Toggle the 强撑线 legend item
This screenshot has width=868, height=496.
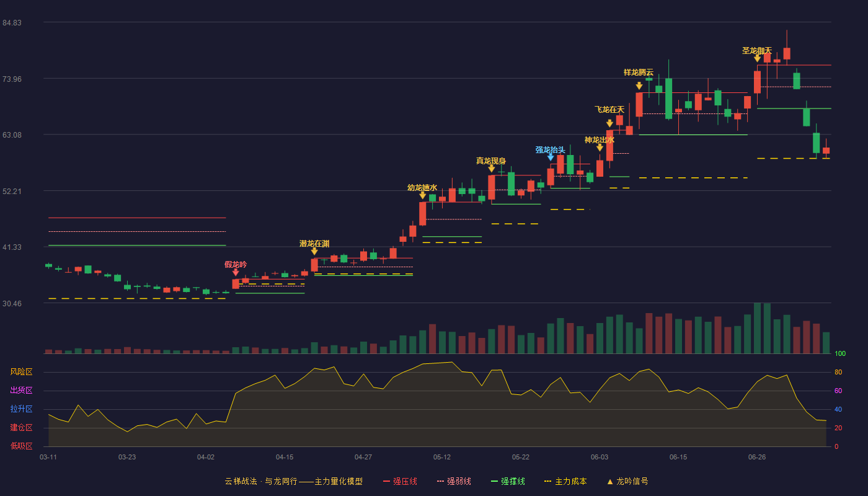[x=508, y=481]
